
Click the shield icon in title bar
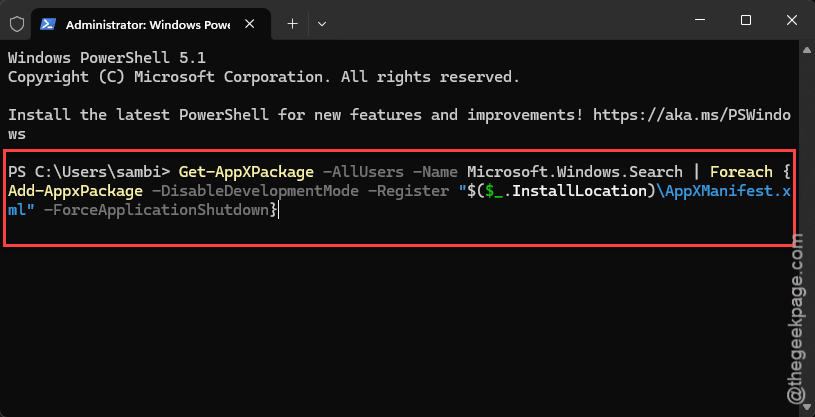click(x=17, y=24)
